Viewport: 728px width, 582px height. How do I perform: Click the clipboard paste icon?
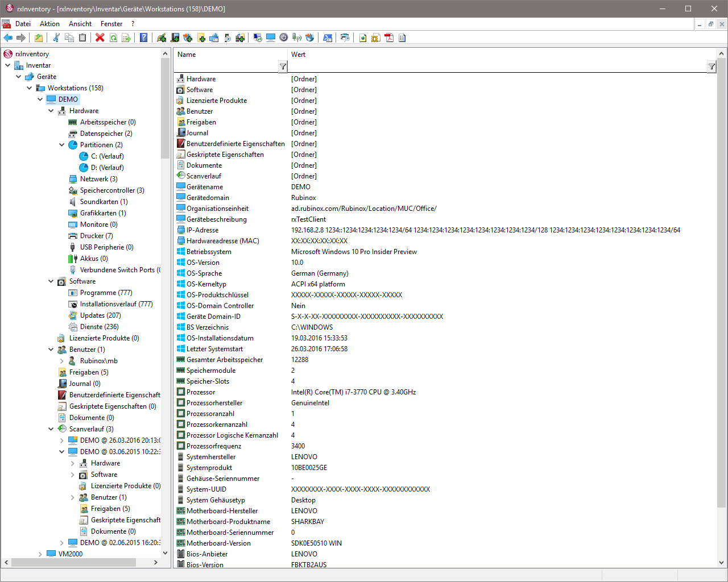pos(82,38)
